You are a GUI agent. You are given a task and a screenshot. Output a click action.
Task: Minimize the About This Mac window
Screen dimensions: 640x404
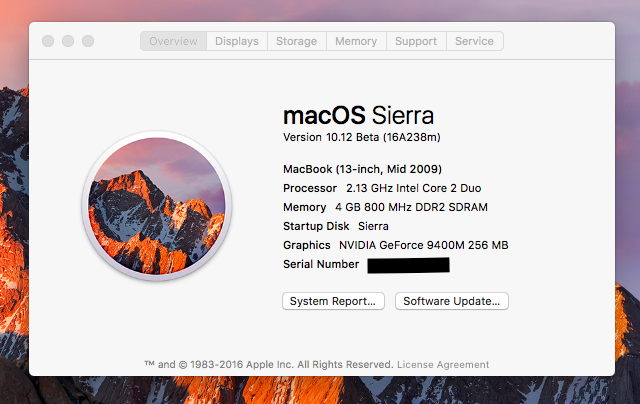point(68,41)
